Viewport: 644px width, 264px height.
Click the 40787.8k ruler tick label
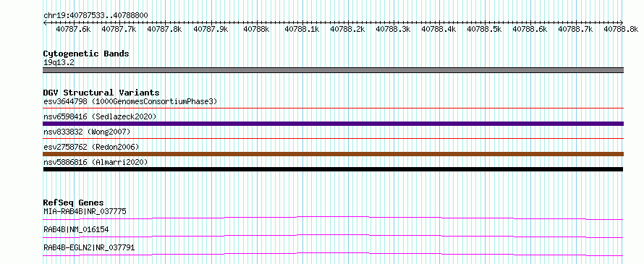click(165, 29)
